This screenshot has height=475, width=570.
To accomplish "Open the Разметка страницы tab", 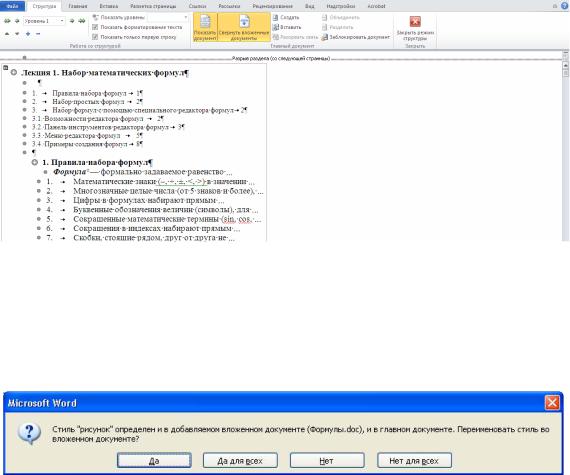I will [153, 6].
